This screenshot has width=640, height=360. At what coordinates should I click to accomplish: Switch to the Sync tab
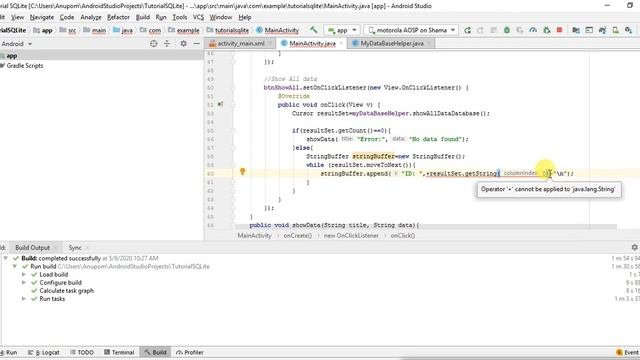75,247
